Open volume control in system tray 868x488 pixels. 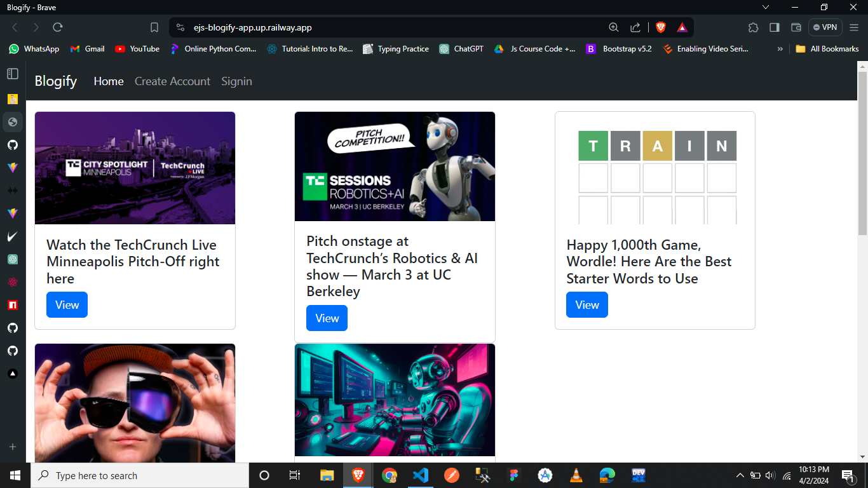pyautogui.click(x=771, y=475)
